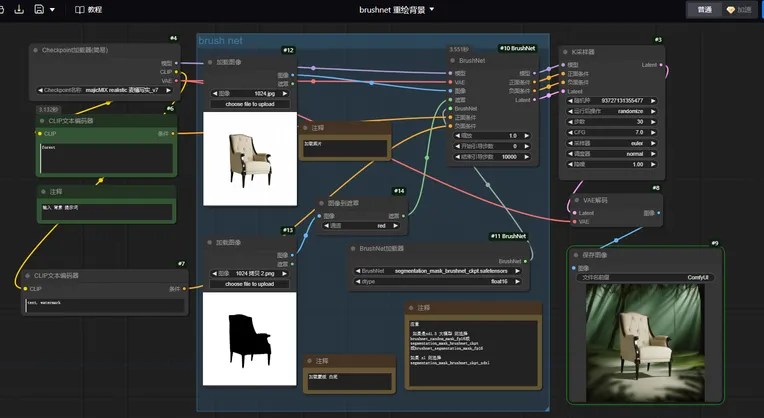764x418 pixels.
Task: Collapse the BrushNet加载器 node via its dot
Action: (355, 248)
